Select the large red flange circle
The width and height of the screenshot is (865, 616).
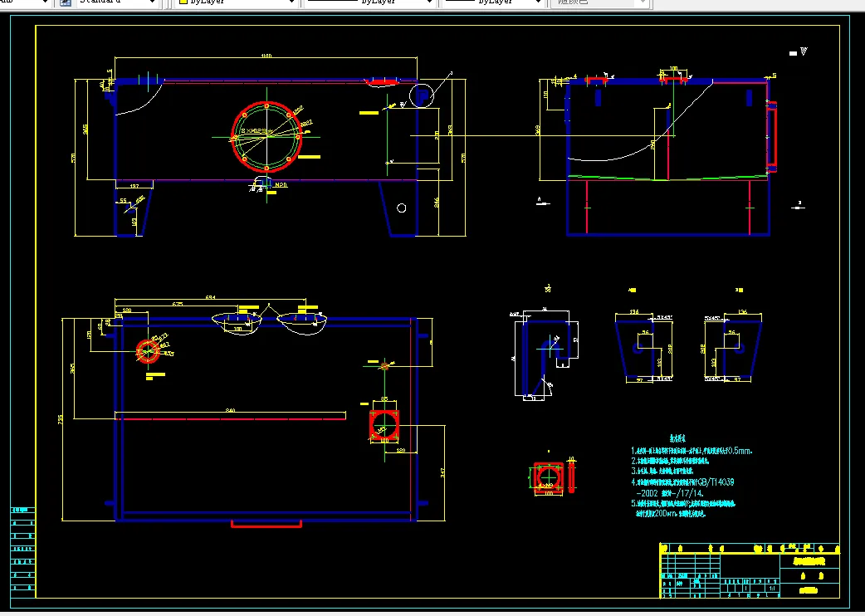point(267,137)
